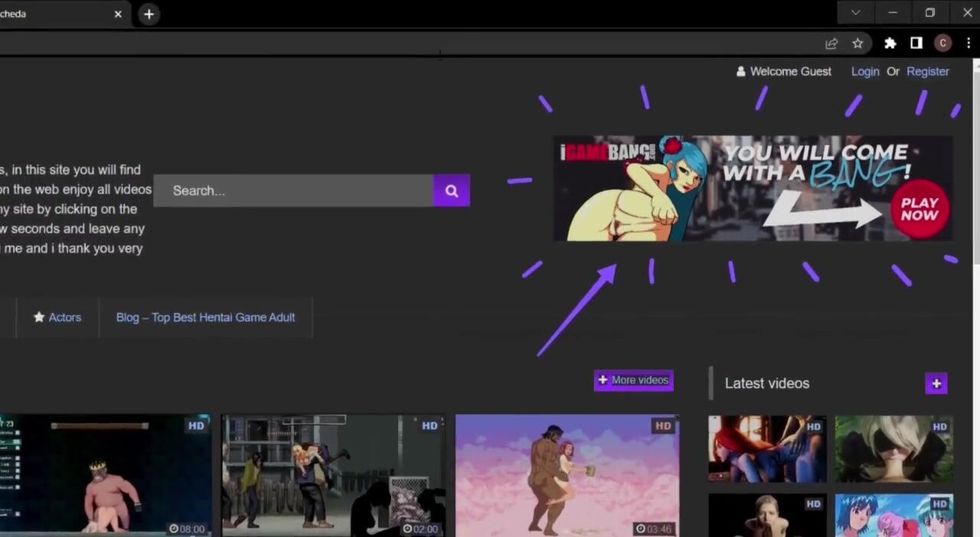The height and width of the screenshot is (537, 980).
Task: Click the Login link
Action: (865, 71)
